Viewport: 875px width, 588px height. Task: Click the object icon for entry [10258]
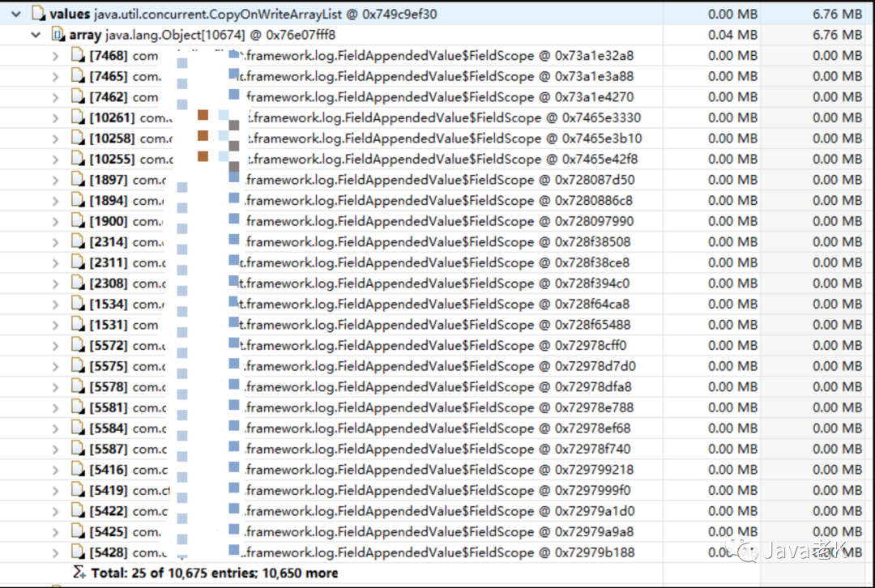[x=78, y=138]
